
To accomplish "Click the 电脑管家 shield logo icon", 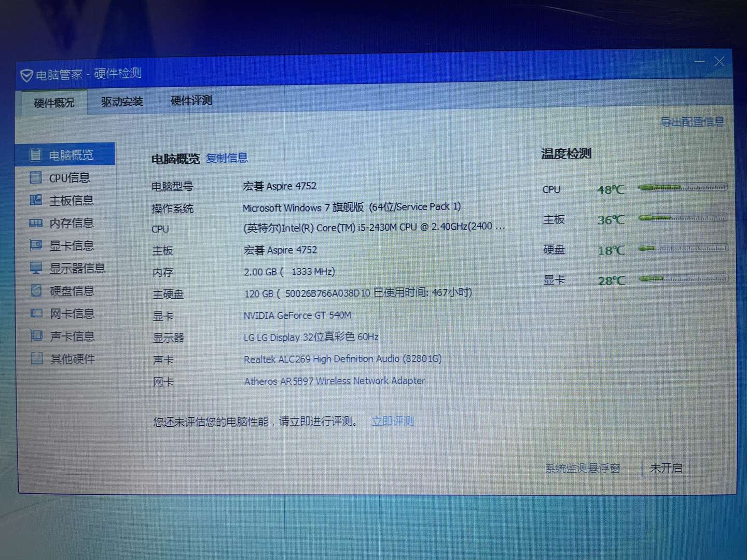I will pyautogui.click(x=26, y=76).
